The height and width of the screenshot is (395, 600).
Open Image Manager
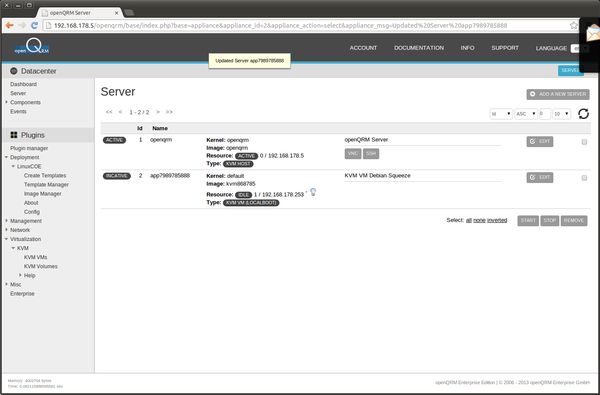point(42,194)
